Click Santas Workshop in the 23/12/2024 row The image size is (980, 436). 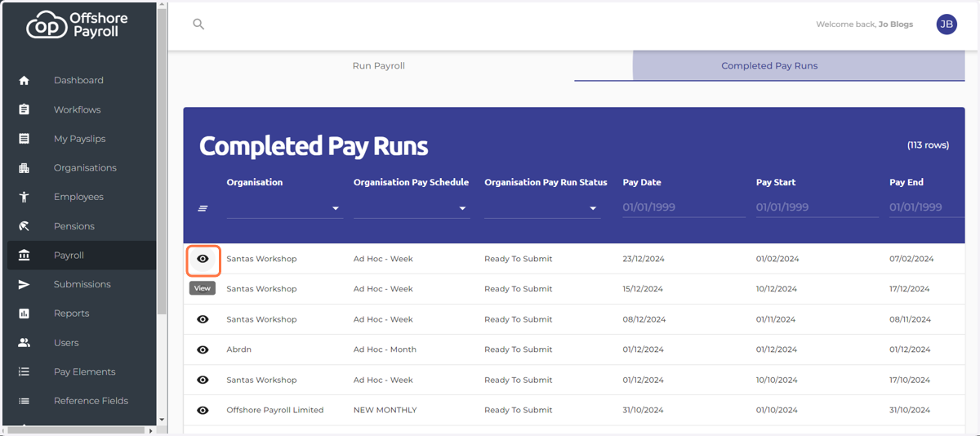point(261,259)
